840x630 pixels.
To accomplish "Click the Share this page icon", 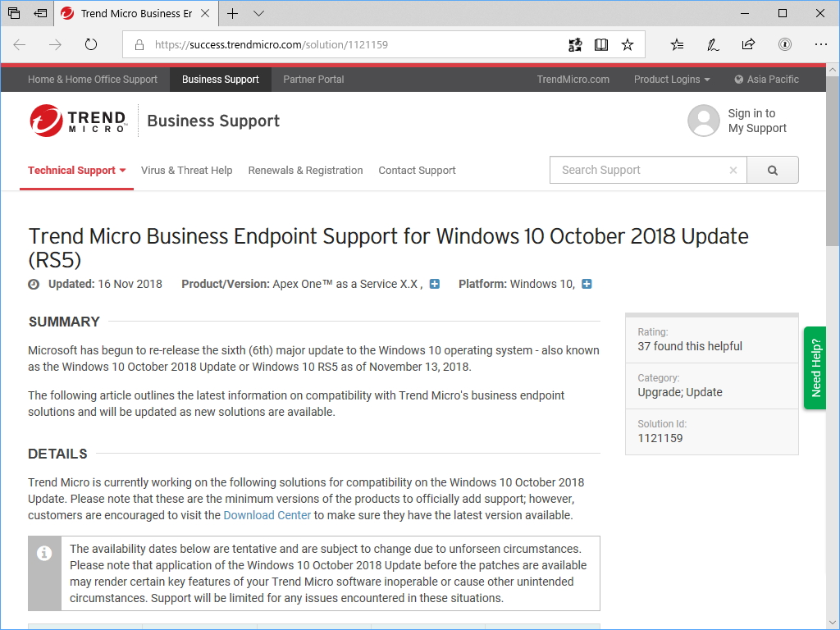I will (x=748, y=45).
